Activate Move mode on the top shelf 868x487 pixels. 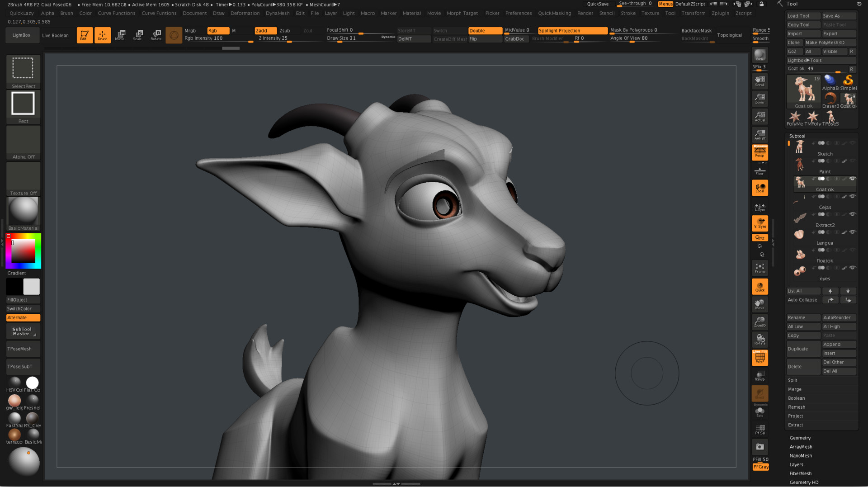pyautogui.click(x=120, y=35)
